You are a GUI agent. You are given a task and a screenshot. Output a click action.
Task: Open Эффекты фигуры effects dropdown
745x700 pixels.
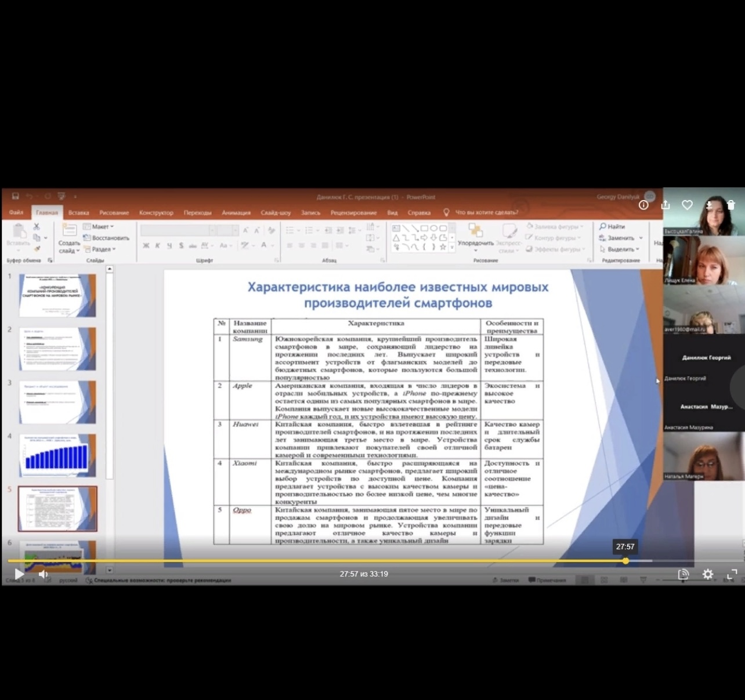pyautogui.click(x=556, y=249)
